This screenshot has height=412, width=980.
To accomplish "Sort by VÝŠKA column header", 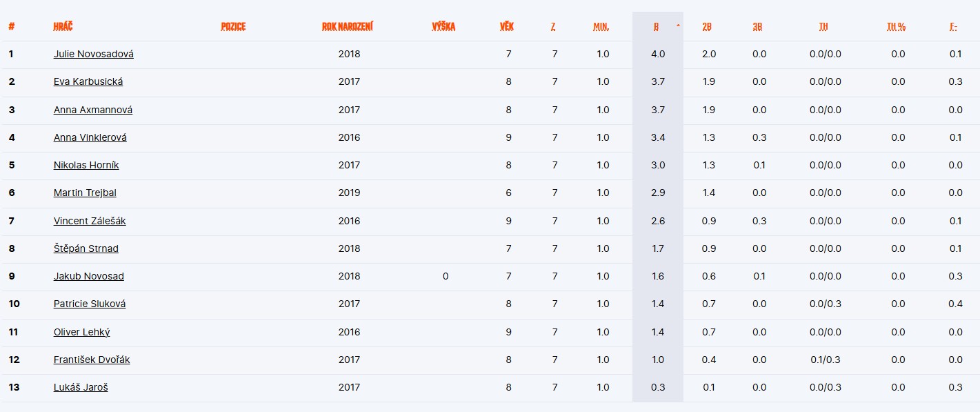I will (443, 26).
